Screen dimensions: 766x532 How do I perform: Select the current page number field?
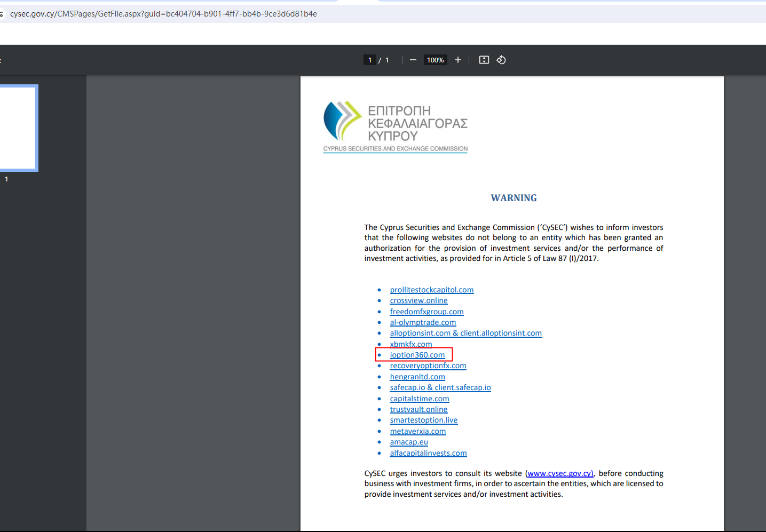pyautogui.click(x=370, y=60)
